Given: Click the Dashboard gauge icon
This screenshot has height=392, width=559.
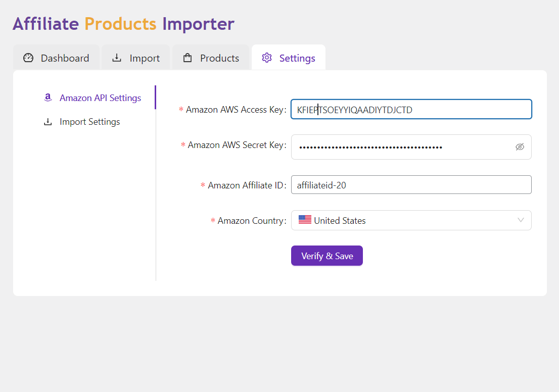Looking at the screenshot, I should point(28,58).
